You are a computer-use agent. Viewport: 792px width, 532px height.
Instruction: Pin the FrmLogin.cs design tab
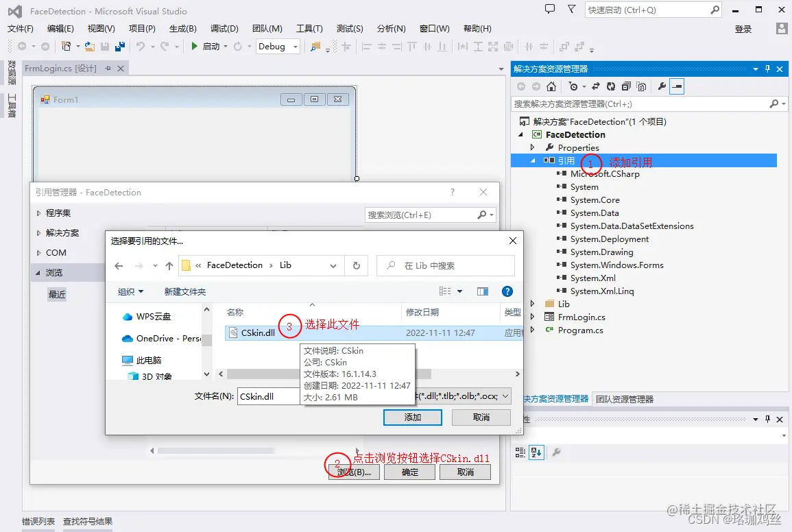pos(108,68)
